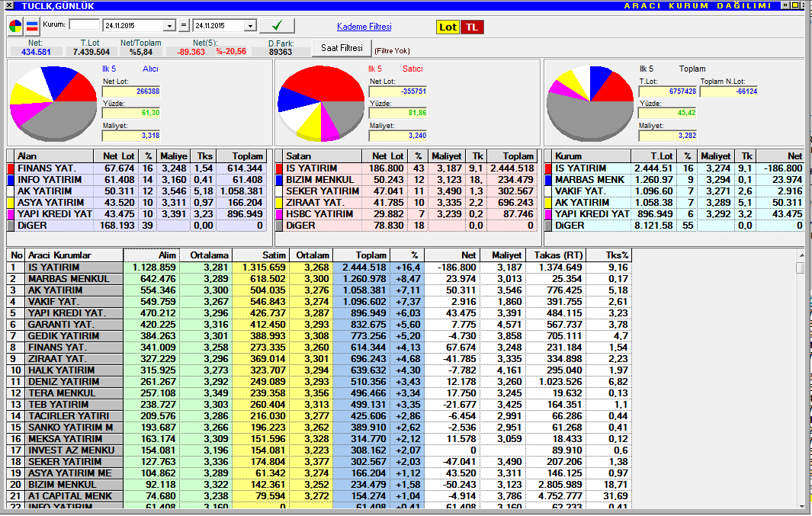Switch display unit to Lot
This screenshot has height=516, width=812.
(448, 27)
